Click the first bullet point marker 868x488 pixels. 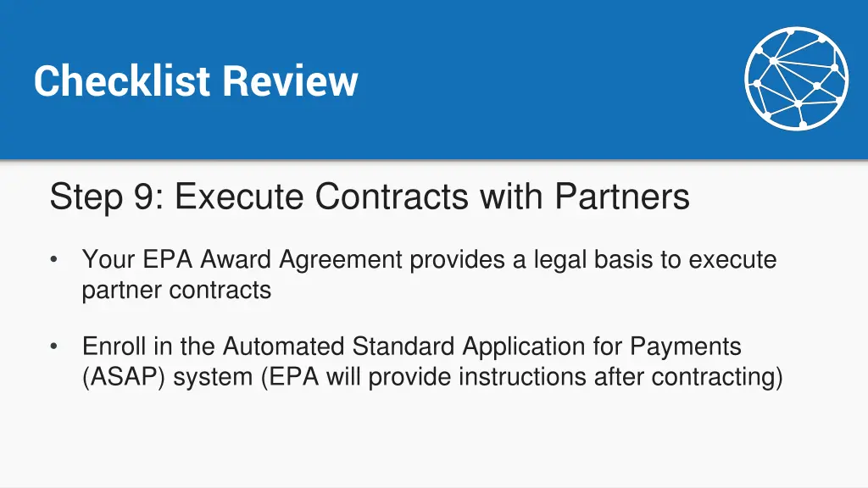click(53, 259)
